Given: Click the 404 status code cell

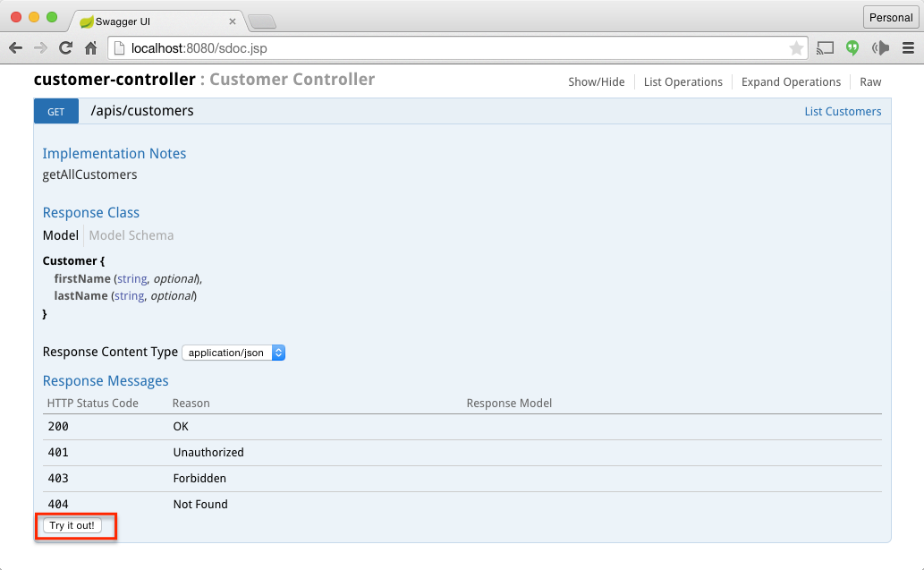Looking at the screenshot, I should (x=58, y=504).
